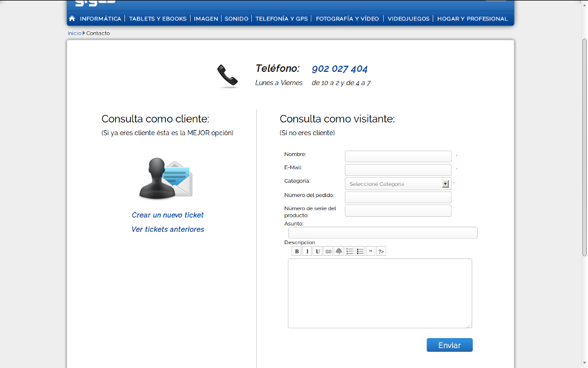The width and height of the screenshot is (588, 368).
Task: Insert a quote block in the description
Action: coord(371,251)
